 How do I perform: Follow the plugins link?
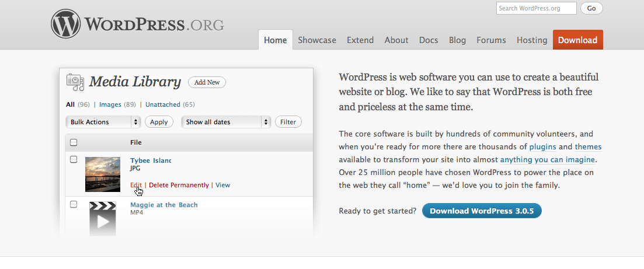coord(542,146)
